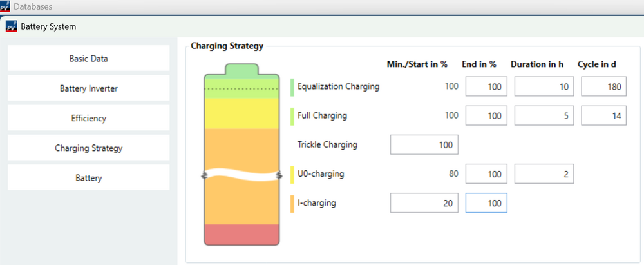Switch to Battery Inverter section
This screenshot has width=644, height=265.
point(89,88)
